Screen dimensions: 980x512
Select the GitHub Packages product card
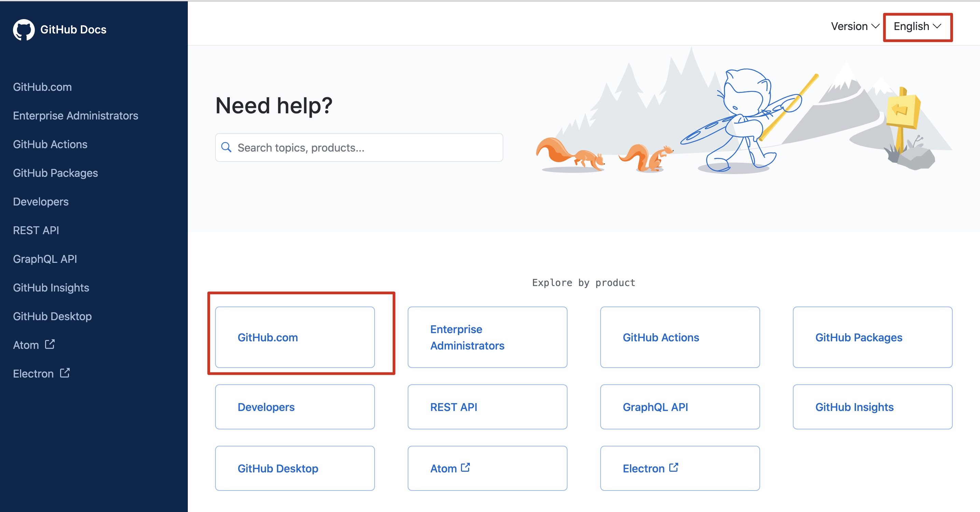tap(872, 337)
